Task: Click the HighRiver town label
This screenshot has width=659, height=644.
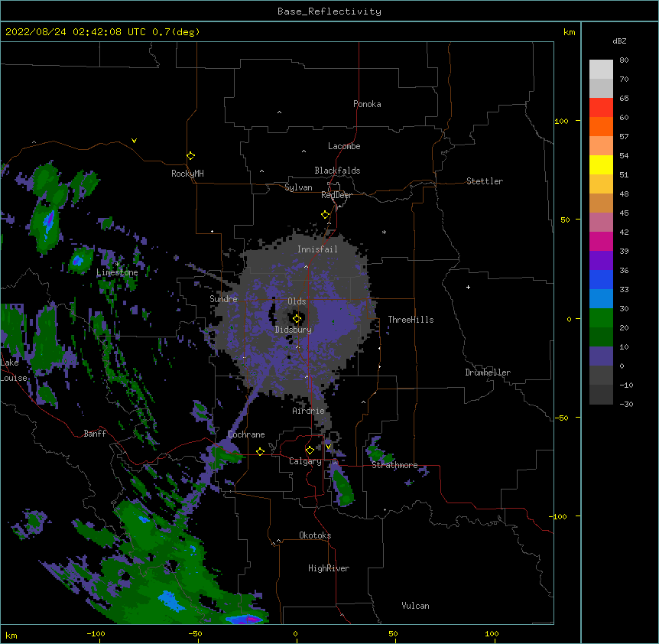Action: (329, 568)
